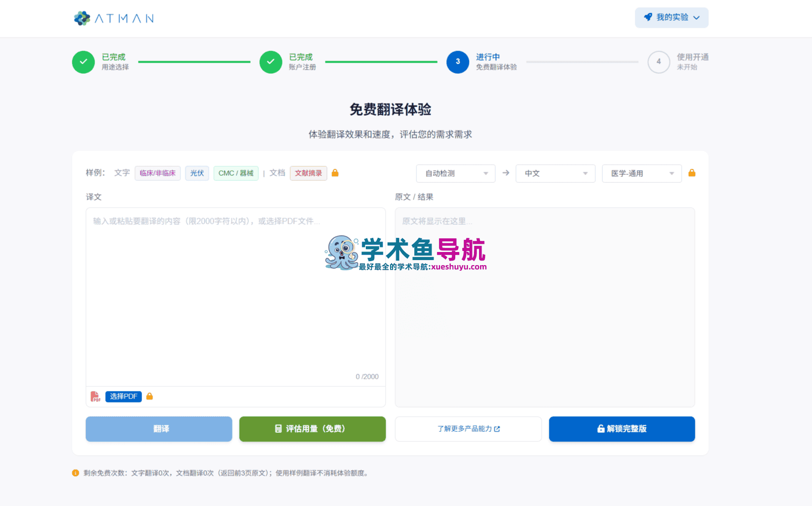Image resolution: width=812 pixels, height=506 pixels.
Task: Click the 使用开通 未开始 step label
Action: pyautogui.click(x=693, y=62)
